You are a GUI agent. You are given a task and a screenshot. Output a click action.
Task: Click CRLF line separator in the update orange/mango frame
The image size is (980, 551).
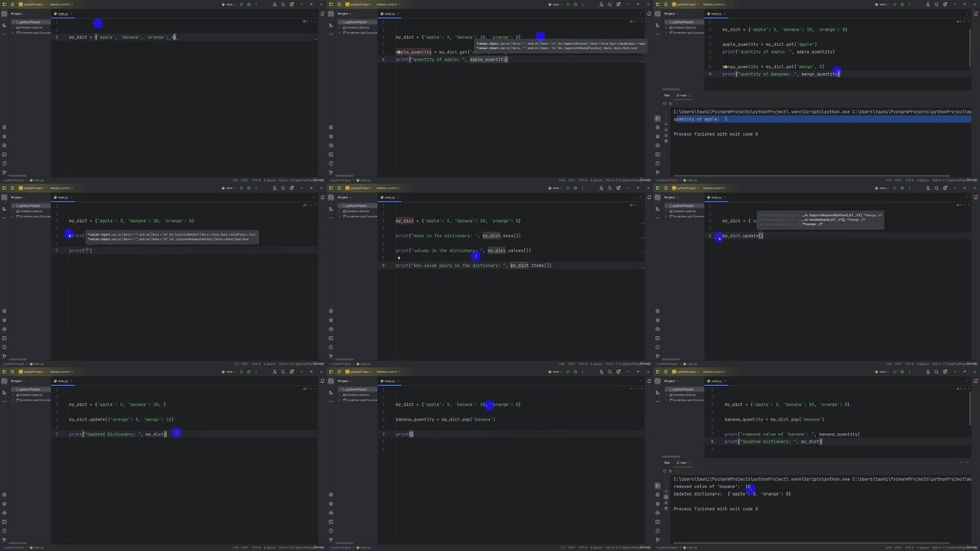click(x=245, y=547)
